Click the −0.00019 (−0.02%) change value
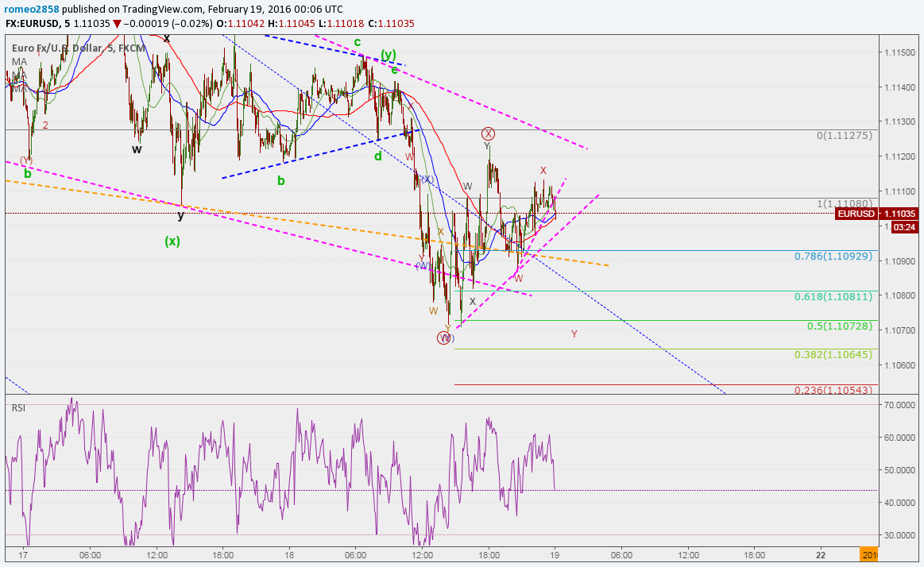The height and width of the screenshot is (567, 924). coord(168,24)
